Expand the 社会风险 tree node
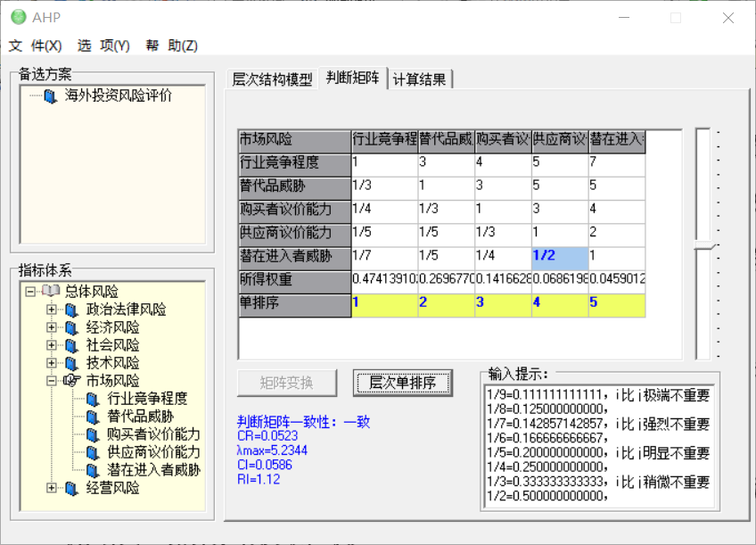The height and width of the screenshot is (545, 756). 52,345
